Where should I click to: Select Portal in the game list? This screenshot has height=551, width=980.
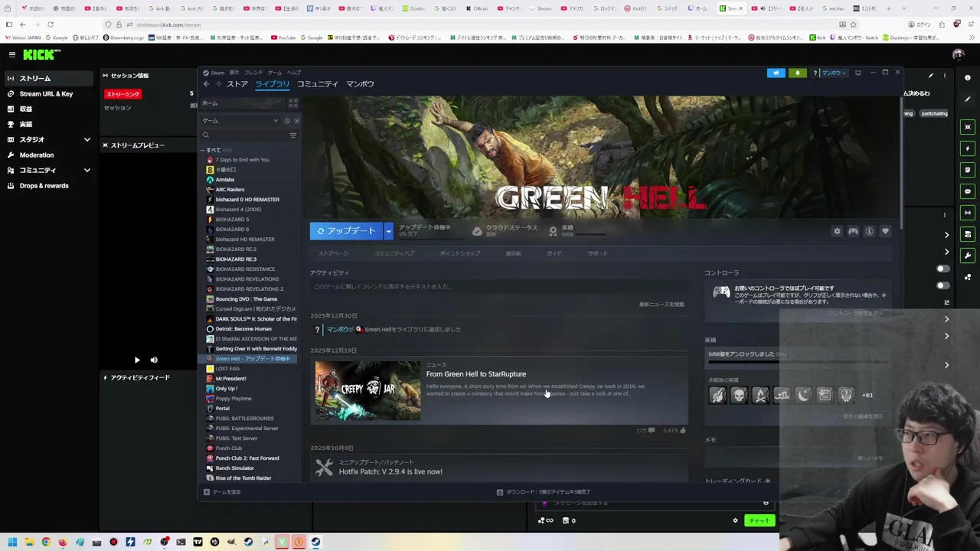222,409
